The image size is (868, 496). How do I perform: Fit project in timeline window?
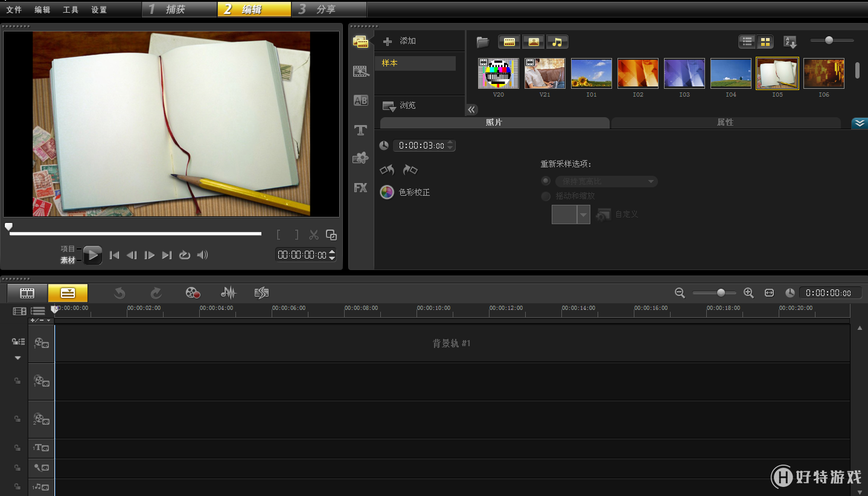[769, 293]
